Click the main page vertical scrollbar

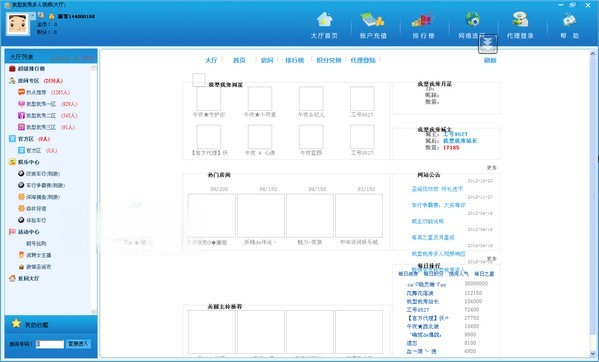tap(593, 203)
